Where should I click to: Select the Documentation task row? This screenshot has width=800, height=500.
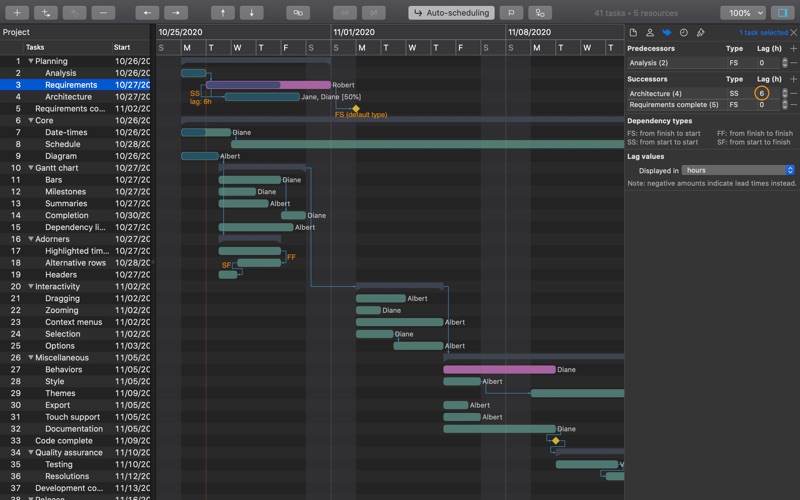pos(75,429)
